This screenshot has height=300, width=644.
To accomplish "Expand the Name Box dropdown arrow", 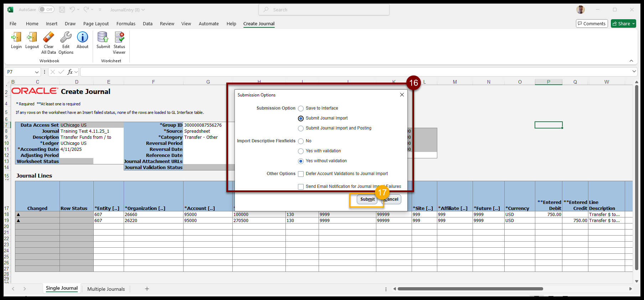I will [x=37, y=72].
